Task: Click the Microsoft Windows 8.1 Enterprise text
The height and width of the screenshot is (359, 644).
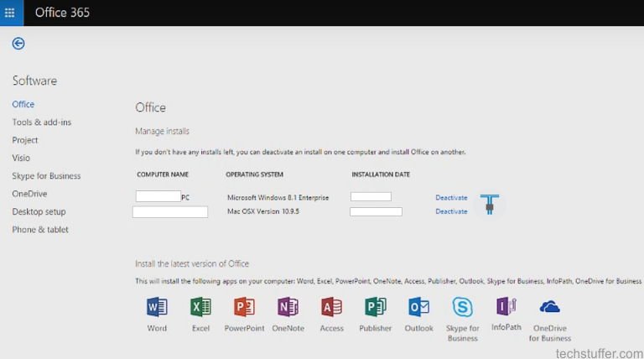Action: pyautogui.click(x=278, y=198)
